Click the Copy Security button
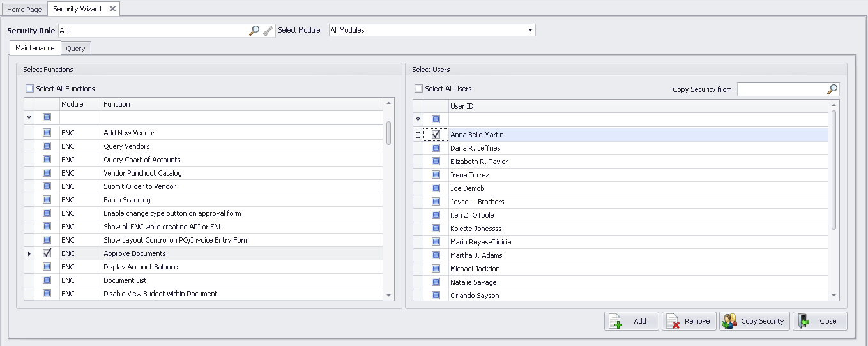The image size is (868, 346). (754, 321)
